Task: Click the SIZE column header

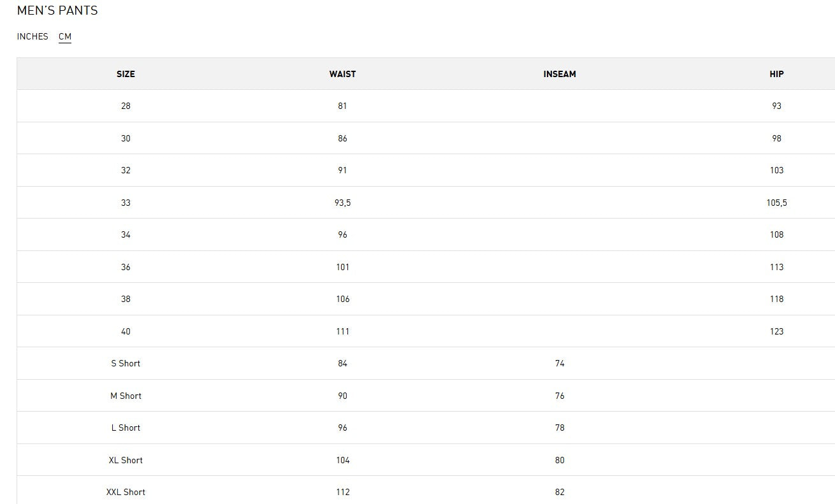Action: click(126, 74)
